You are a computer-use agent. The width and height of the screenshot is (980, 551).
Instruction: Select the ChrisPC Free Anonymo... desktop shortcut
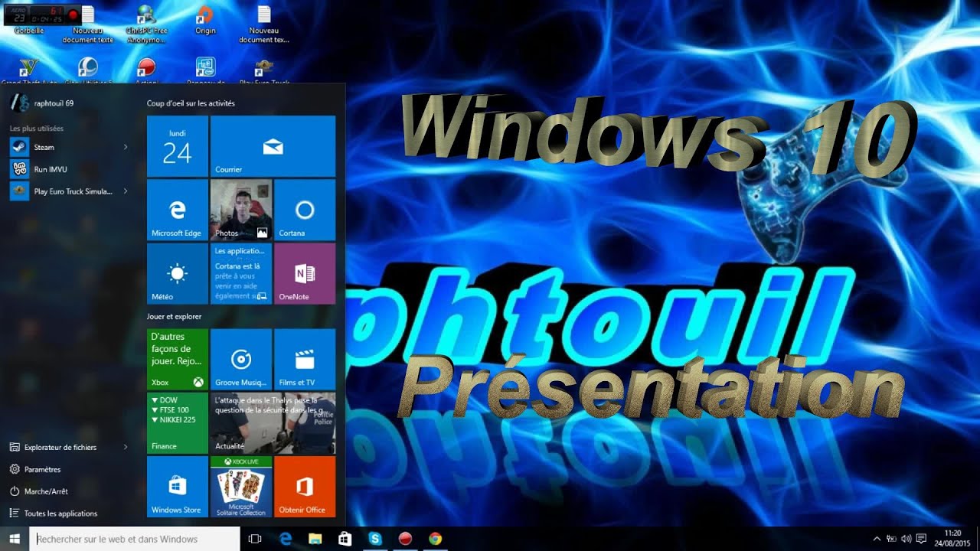point(146,24)
